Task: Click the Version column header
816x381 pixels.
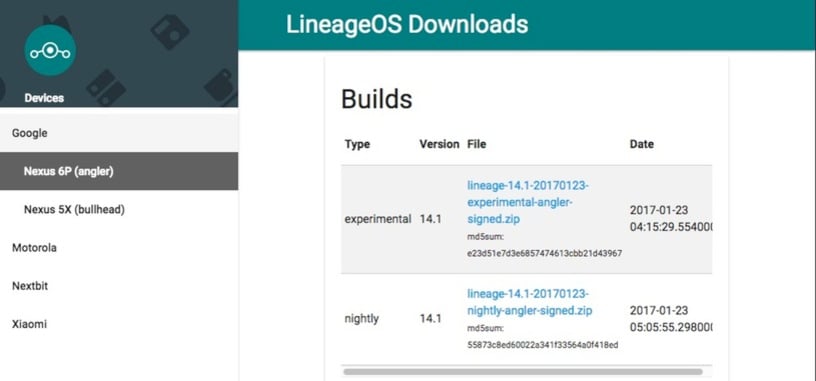Action: coord(439,144)
